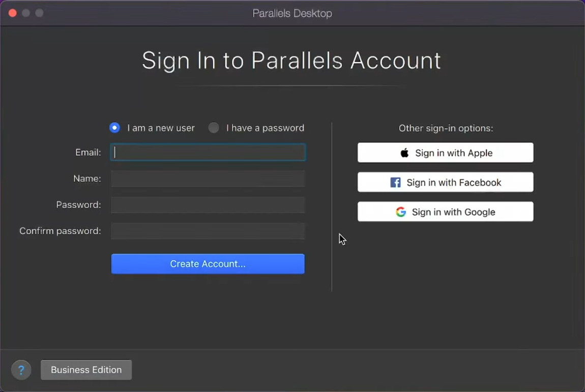Minimize the Parallels Desktop window

click(x=26, y=13)
